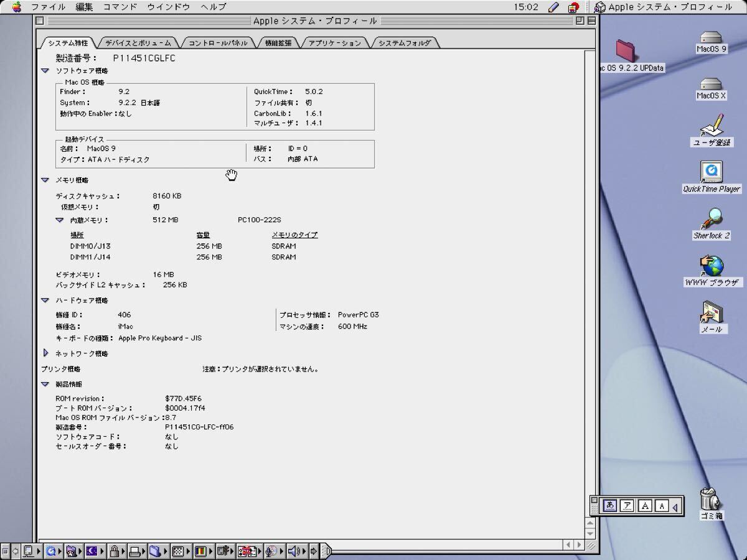The image size is (747, 560).
Task: Collapse the 製品情報 section
Action: pyautogui.click(x=45, y=384)
